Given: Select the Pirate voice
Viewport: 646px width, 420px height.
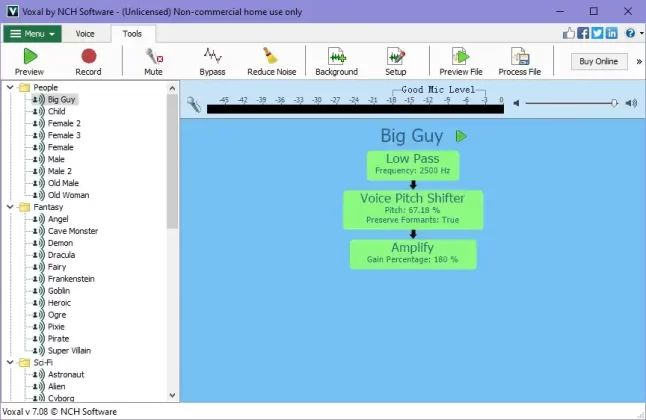Looking at the screenshot, I should (59, 338).
